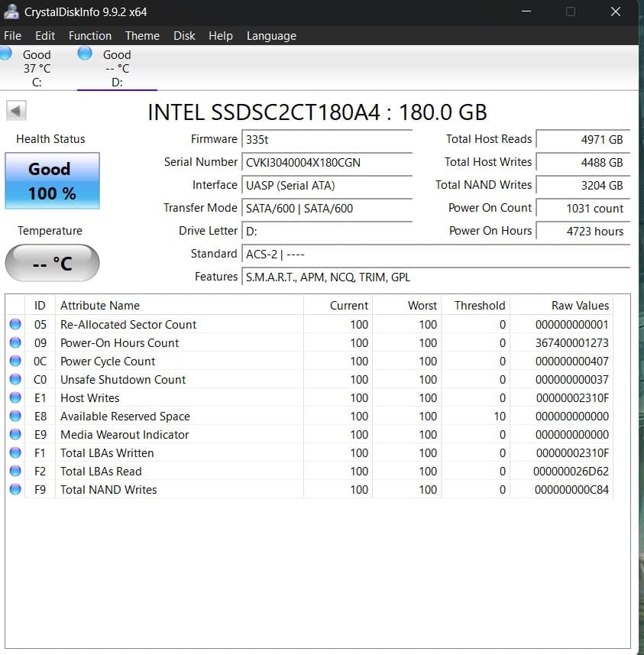Click the Interface field UASP (Serial ATA)

click(327, 185)
